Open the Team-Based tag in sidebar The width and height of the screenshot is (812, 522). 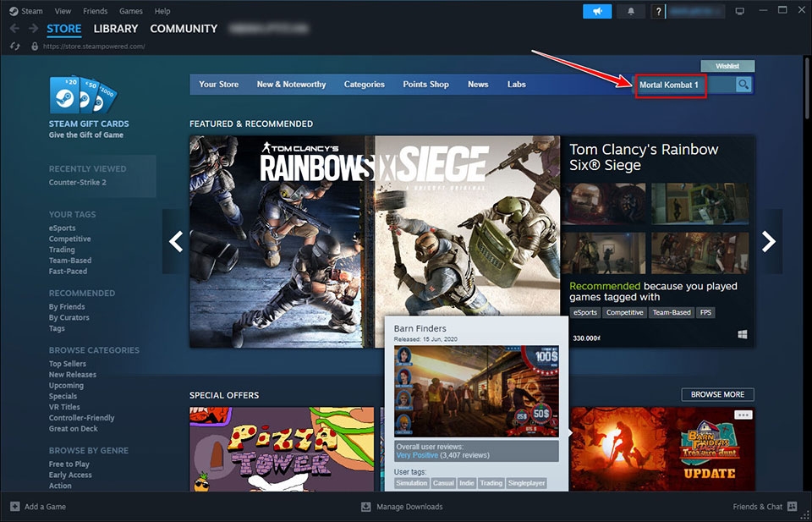pos(70,261)
